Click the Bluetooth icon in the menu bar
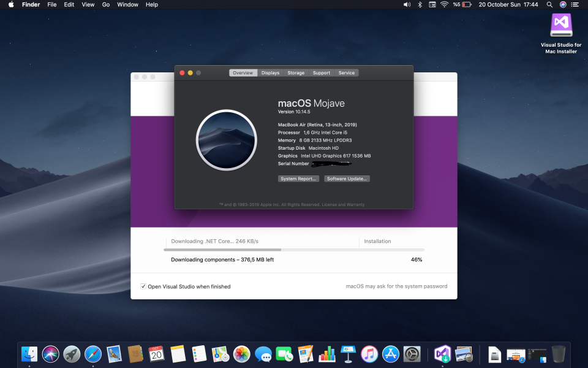This screenshot has width=588, height=368. [419, 4]
